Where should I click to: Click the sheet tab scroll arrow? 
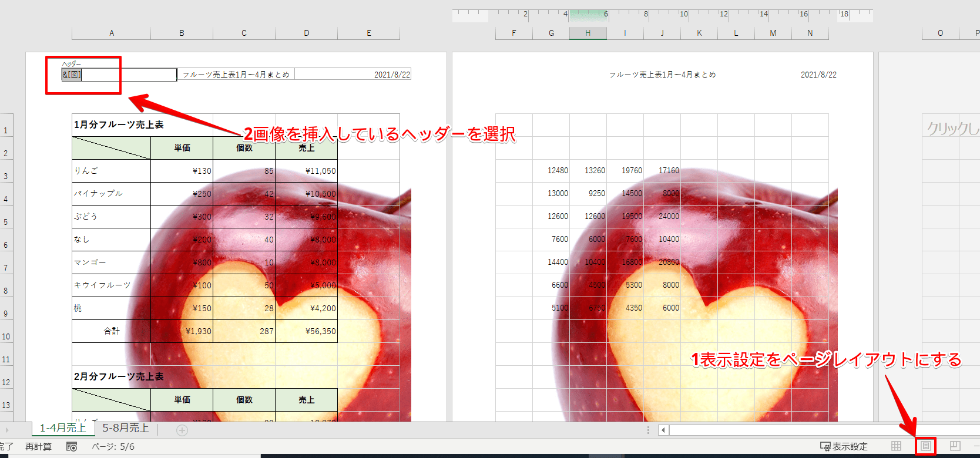point(7,430)
